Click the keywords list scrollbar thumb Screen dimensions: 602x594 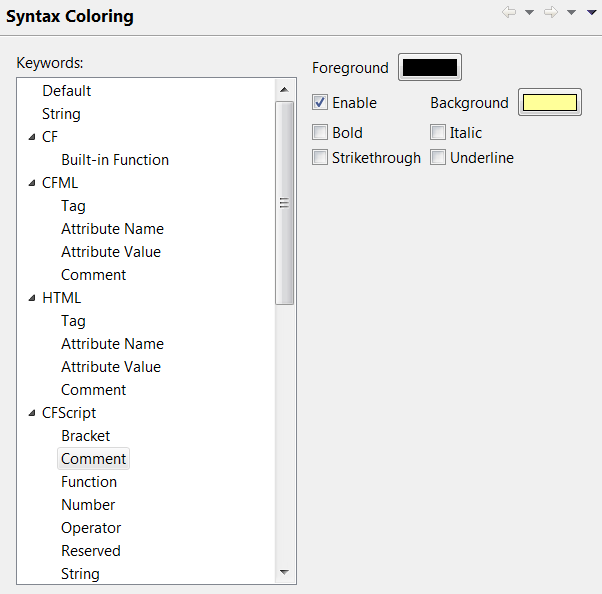click(284, 203)
